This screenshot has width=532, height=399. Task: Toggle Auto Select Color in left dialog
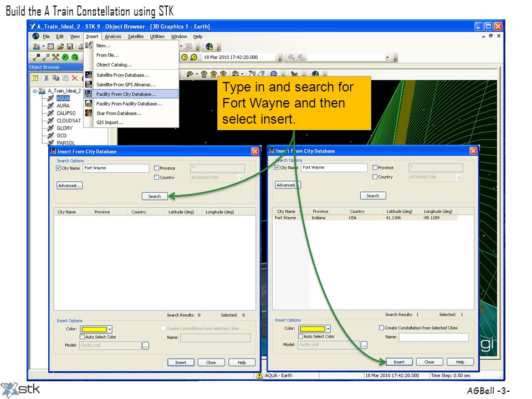pyautogui.click(x=82, y=337)
